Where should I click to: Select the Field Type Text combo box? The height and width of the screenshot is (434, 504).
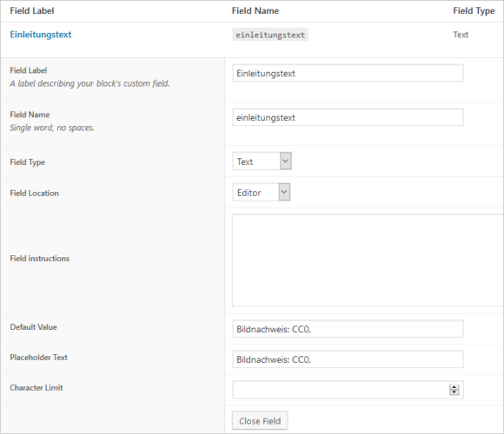(262, 161)
